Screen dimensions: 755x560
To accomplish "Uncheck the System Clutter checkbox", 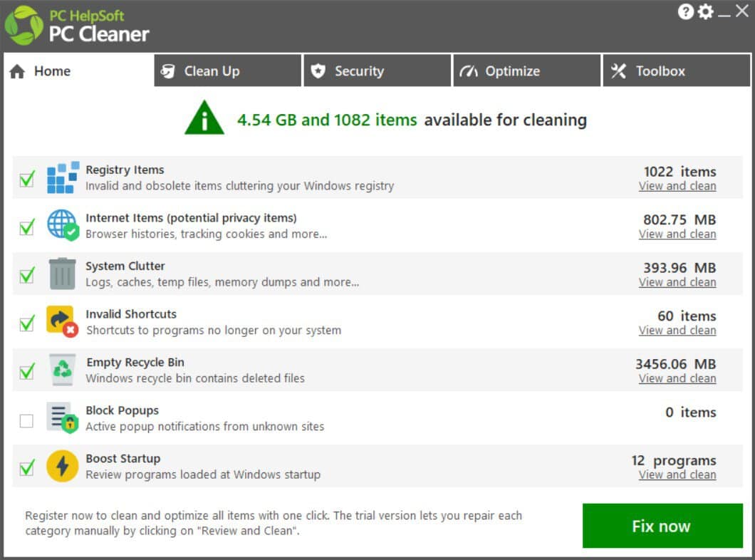I will (x=27, y=276).
